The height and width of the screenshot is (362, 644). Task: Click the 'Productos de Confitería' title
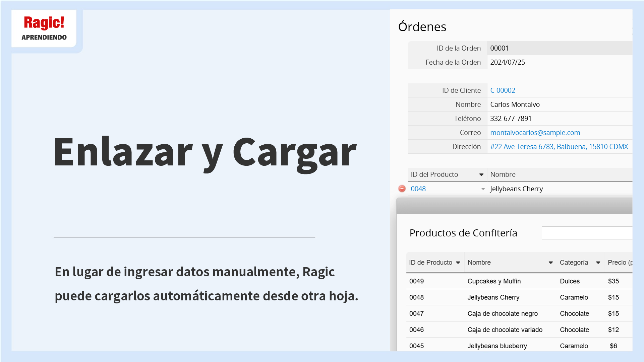point(463,233)
